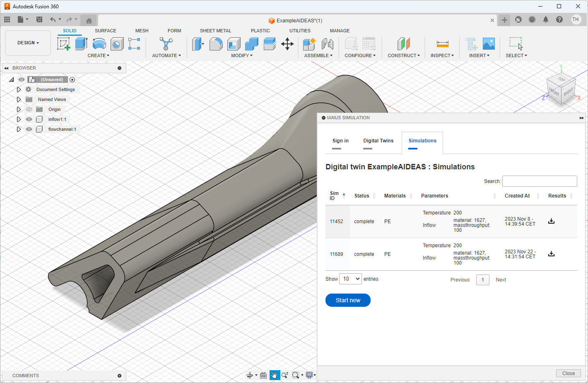Click the Start new button
This screenshot has height=383, width=588.
(x=348, y=300)
